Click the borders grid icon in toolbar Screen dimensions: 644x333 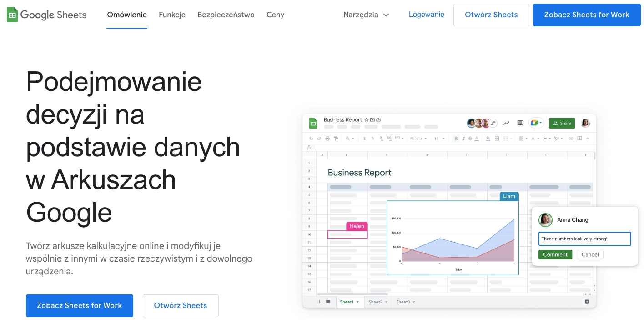497,139
